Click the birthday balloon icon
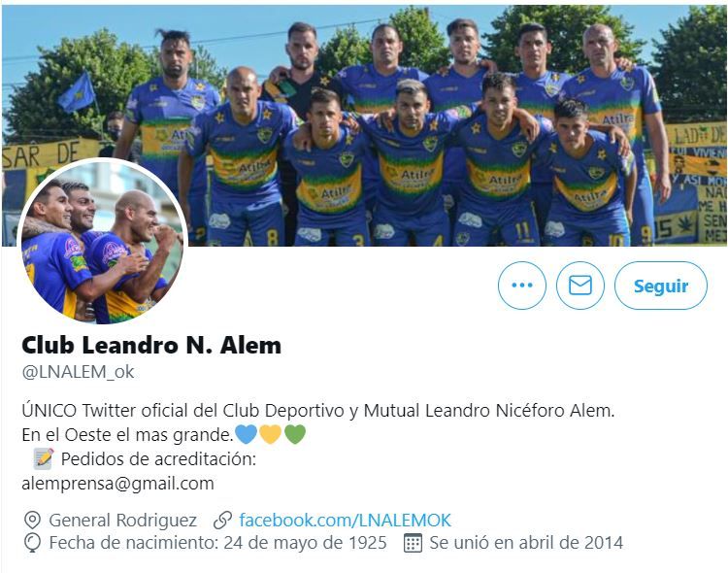Image resolution: width=728 pixels, height=573 pixels. point(32,543)
